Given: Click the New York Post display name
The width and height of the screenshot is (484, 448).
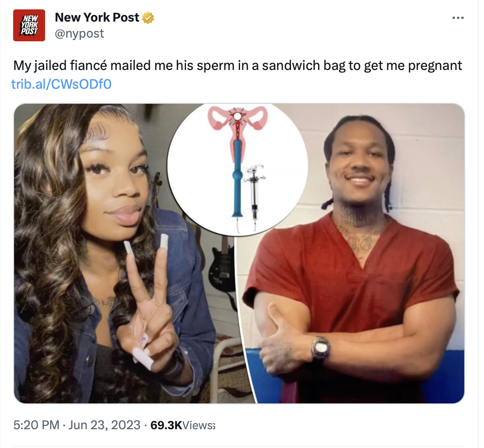Looking at the screenshot, I should [x=97, y=17].
